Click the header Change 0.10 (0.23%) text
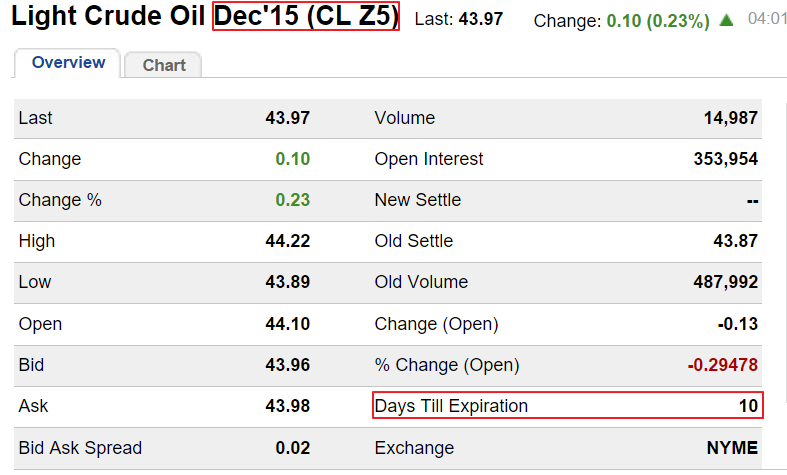The height and width of the screenshot is (475, 787). pyautogui.click(x=622, y=21)
